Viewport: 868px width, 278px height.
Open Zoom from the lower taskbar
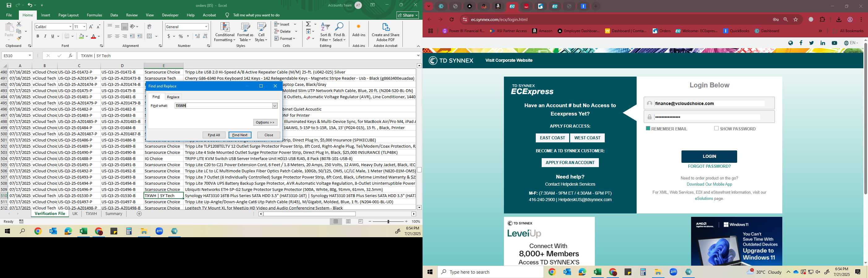pos(673,272)
